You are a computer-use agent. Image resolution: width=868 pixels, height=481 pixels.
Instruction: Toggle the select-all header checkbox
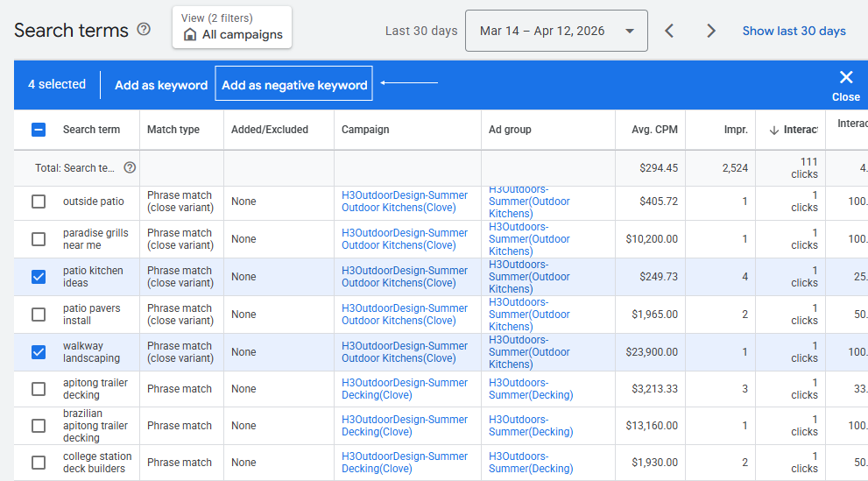39,130
